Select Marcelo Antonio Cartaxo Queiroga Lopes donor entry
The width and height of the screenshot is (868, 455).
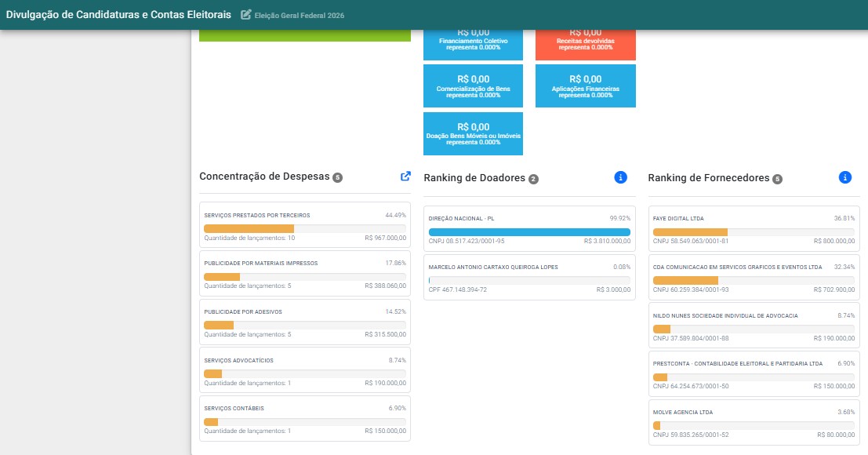click(529, 278)
